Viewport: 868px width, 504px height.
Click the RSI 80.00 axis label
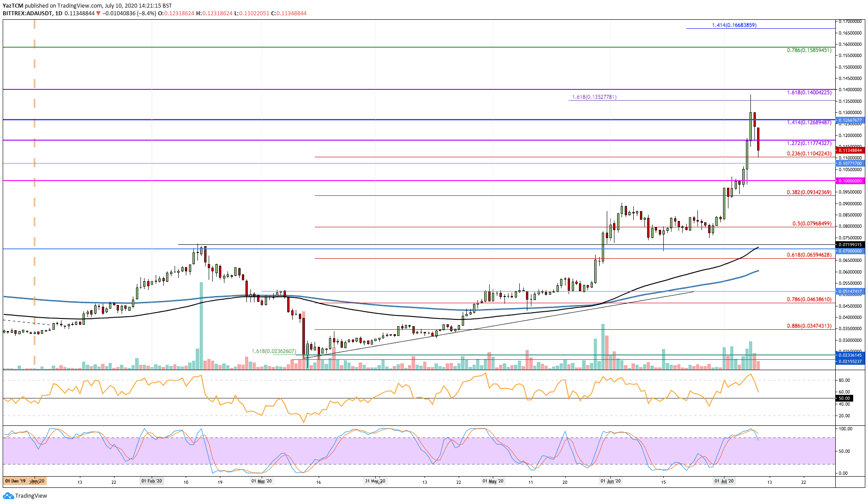pyautogui.click(x=844, y=380)
